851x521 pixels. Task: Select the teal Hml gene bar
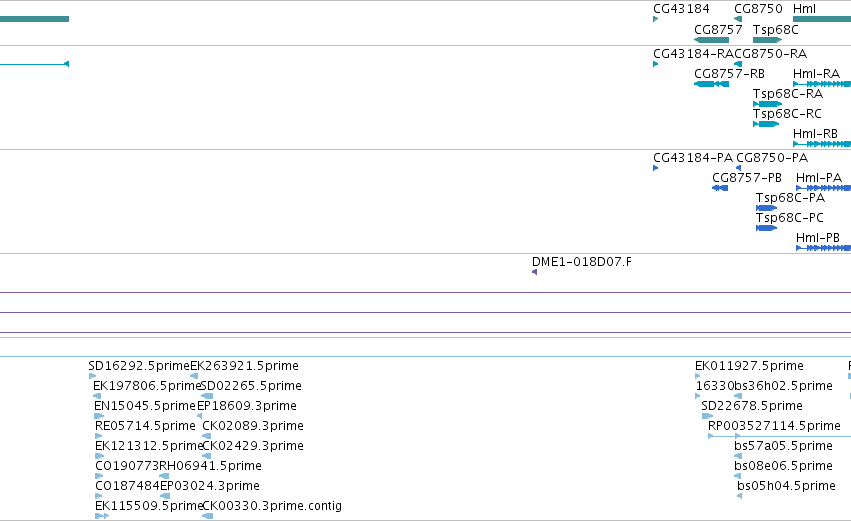tap(822, 19)
